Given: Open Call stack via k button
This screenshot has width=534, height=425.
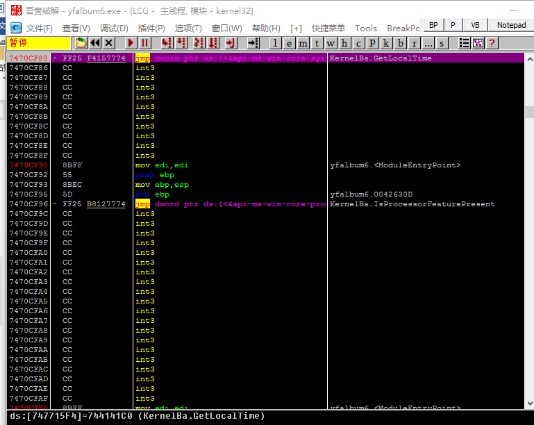Looking at the screenshot, I should [386, 43].
